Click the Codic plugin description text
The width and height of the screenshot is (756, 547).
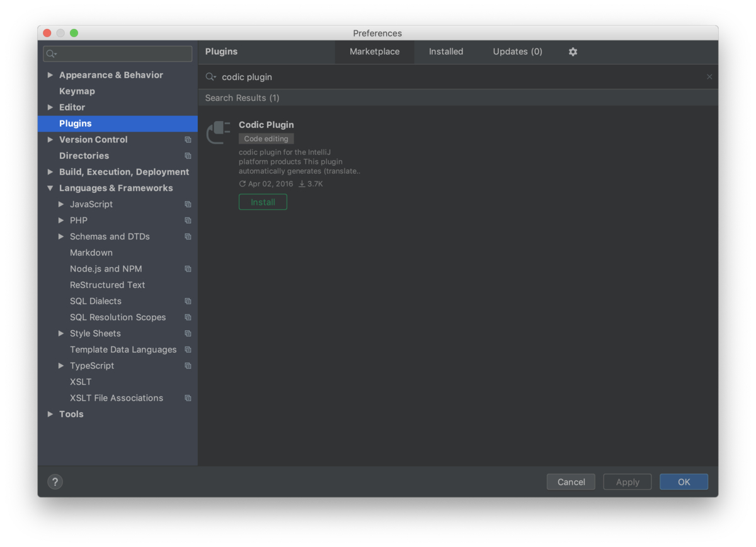point(299,161)
